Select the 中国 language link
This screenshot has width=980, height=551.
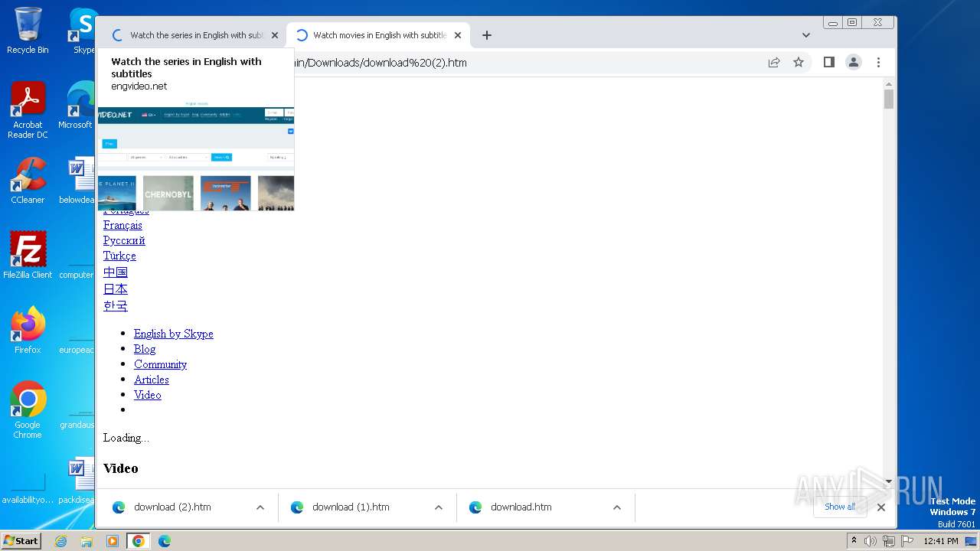pos(116,272)
